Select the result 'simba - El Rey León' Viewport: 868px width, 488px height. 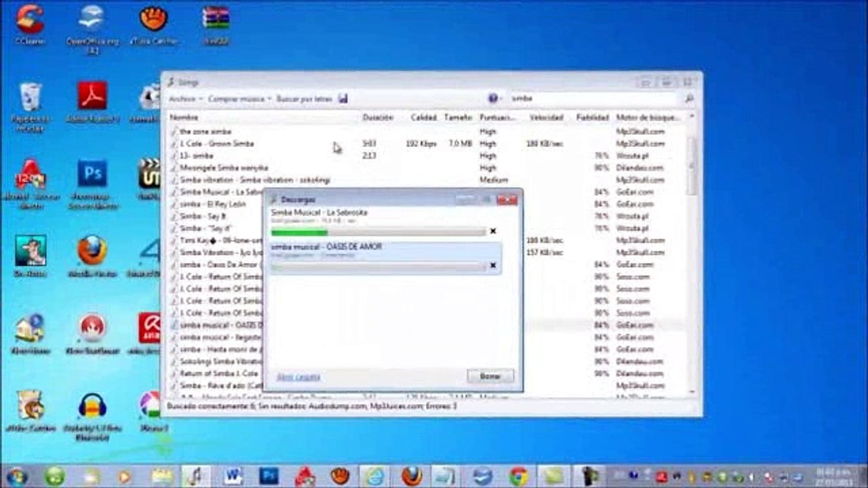[x=213, y=204]
